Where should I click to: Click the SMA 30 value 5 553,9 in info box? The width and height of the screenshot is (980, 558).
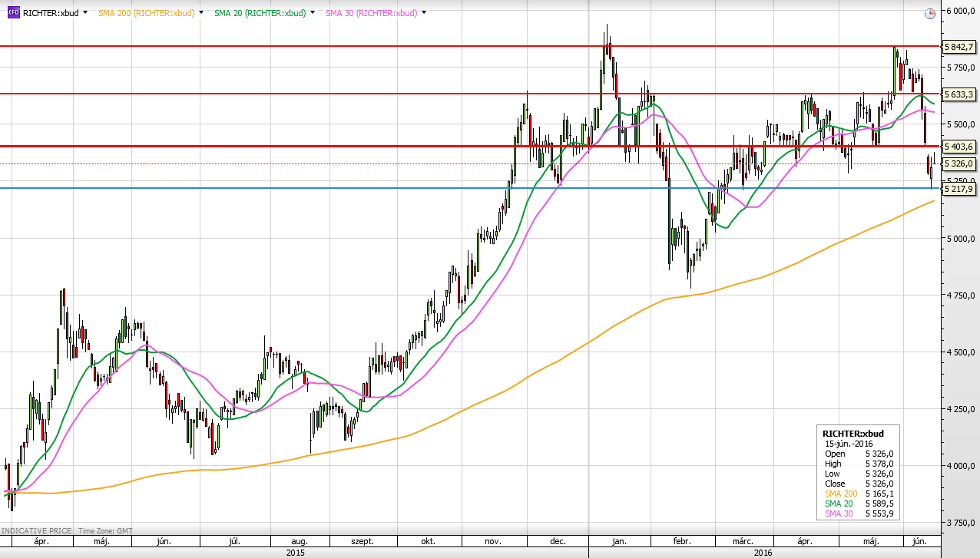[x=879, y=513]
